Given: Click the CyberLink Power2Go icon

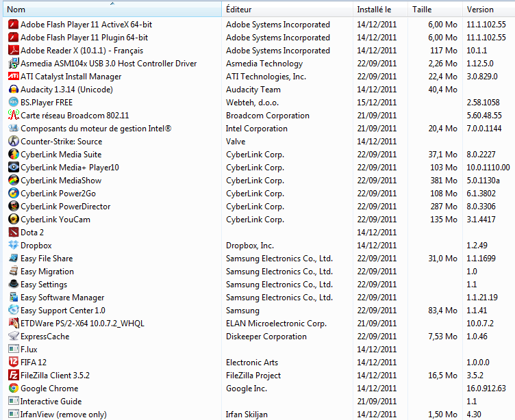Looking at the screenshot, I should pos(14,194).
